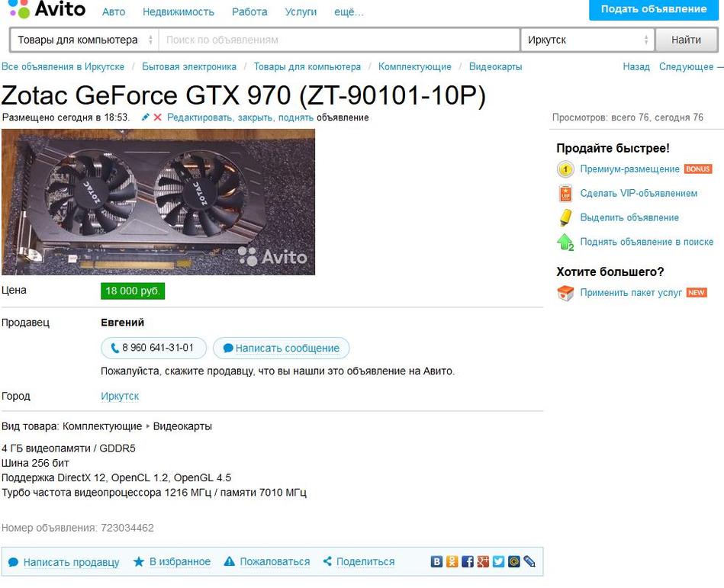The width and height of the screenshot is (724, 588).
Task: Click the seller name Евгений
Action: click(x=122, y=323)
